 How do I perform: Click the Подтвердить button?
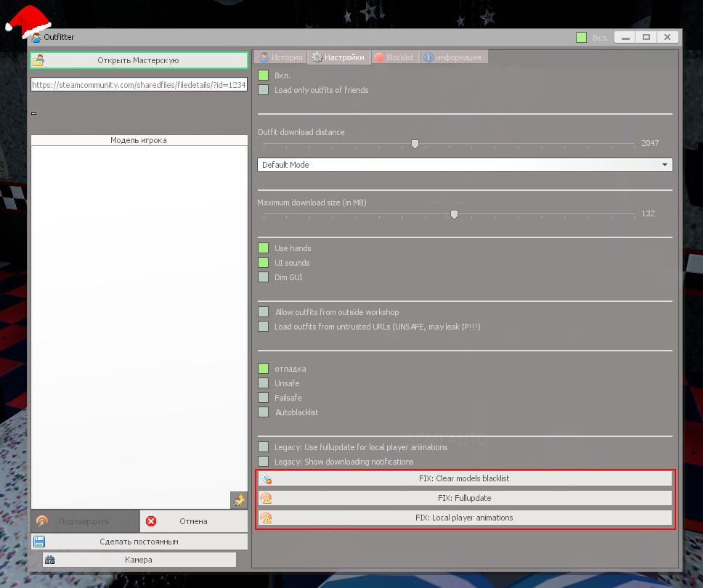(85, 521)
